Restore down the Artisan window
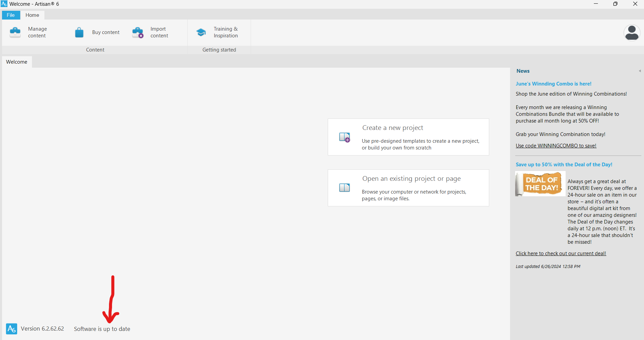644x340 pixels. pos(615,4)
